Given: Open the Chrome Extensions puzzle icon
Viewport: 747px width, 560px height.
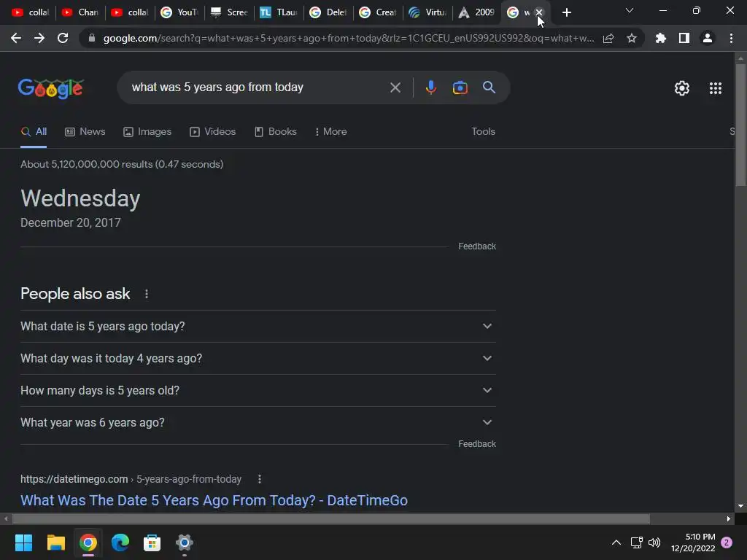Looking at the screenshot, I should pyautogui.click(x=661, y=38).
